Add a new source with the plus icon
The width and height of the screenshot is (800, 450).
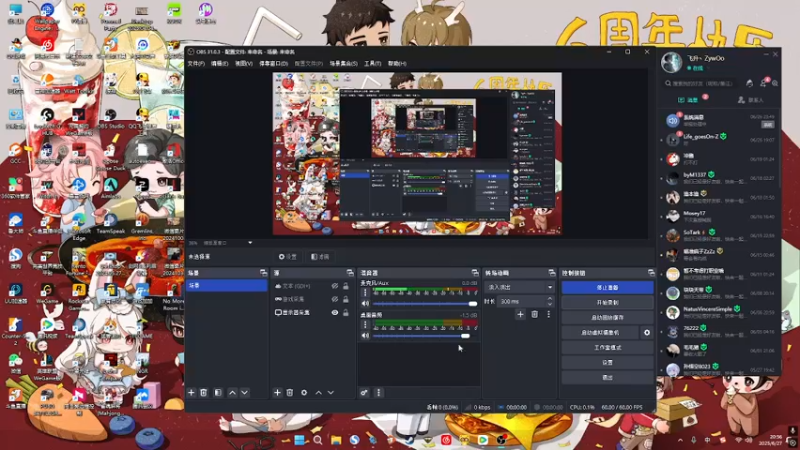click(277, 393)
